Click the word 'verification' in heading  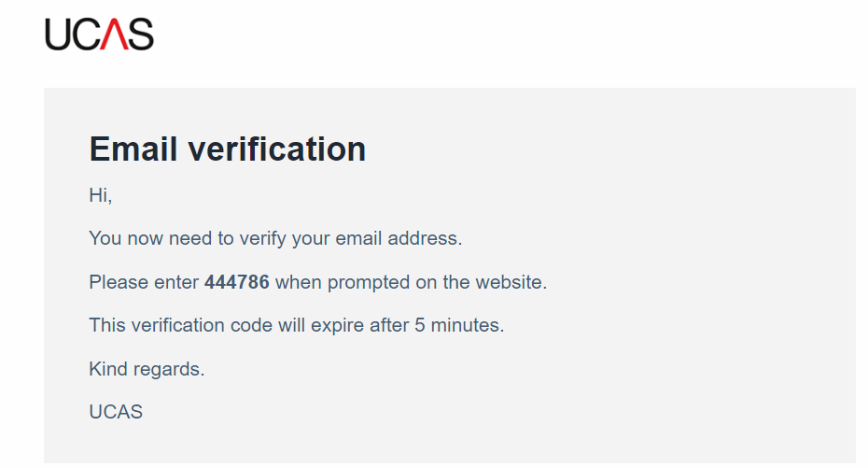(x=277, y=149)
